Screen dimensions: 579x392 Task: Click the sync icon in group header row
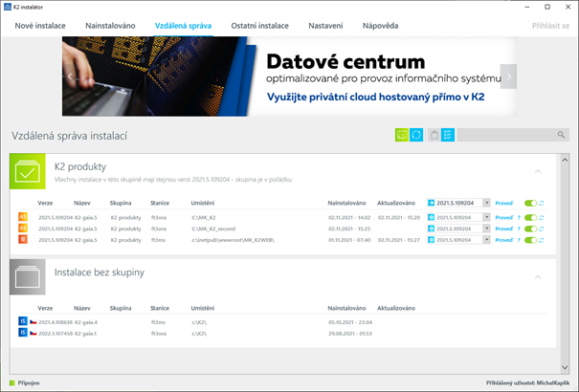pos(542,204)
